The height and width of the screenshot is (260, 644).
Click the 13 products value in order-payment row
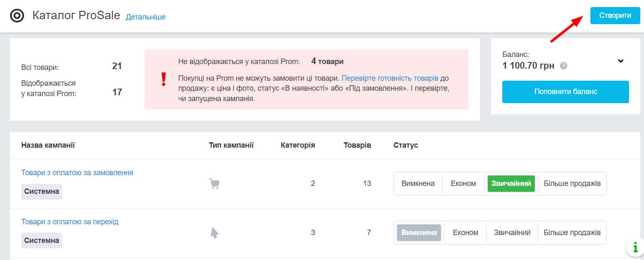coord(367,183)
